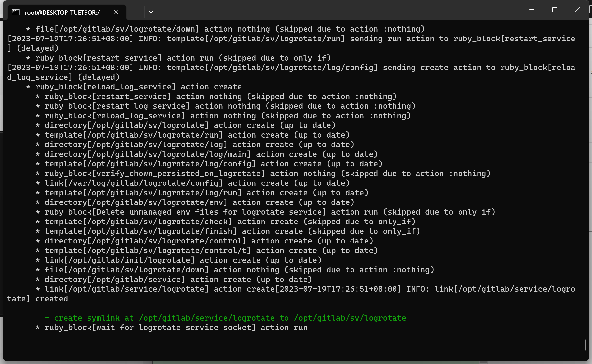592x364 pixels.
Task: Click 'ruby_block[restart_log_service] action nothing' line
Action: point(225,106)
